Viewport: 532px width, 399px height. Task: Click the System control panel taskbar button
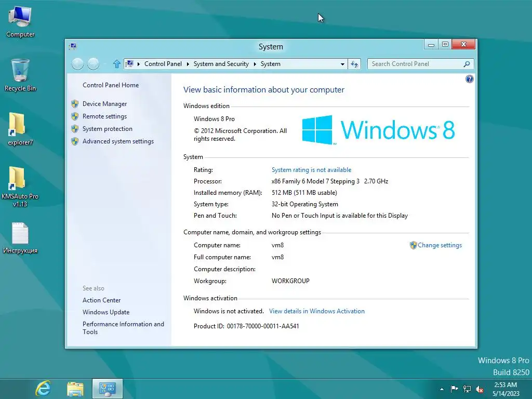[x=107, y=389]
